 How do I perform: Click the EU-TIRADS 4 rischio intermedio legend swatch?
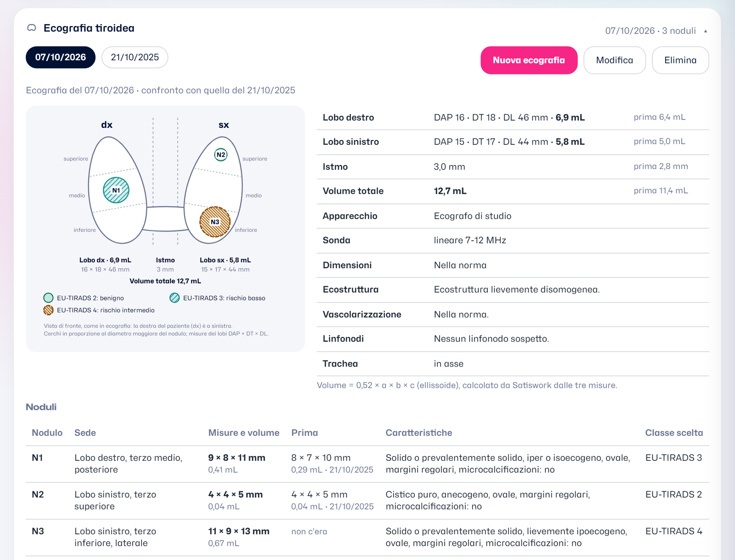pyautogui.click(x=48, y=310)
